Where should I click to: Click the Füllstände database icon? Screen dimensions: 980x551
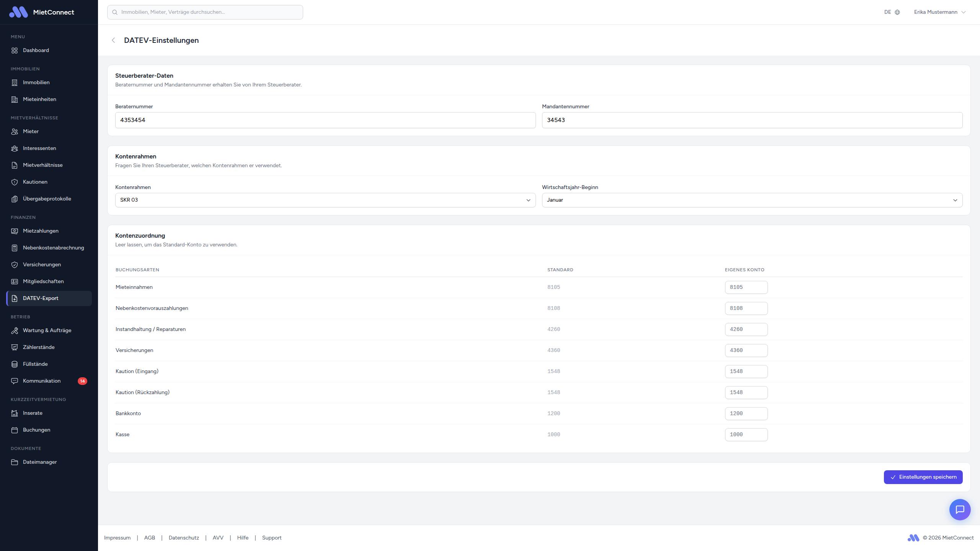[x=15, y=364]
